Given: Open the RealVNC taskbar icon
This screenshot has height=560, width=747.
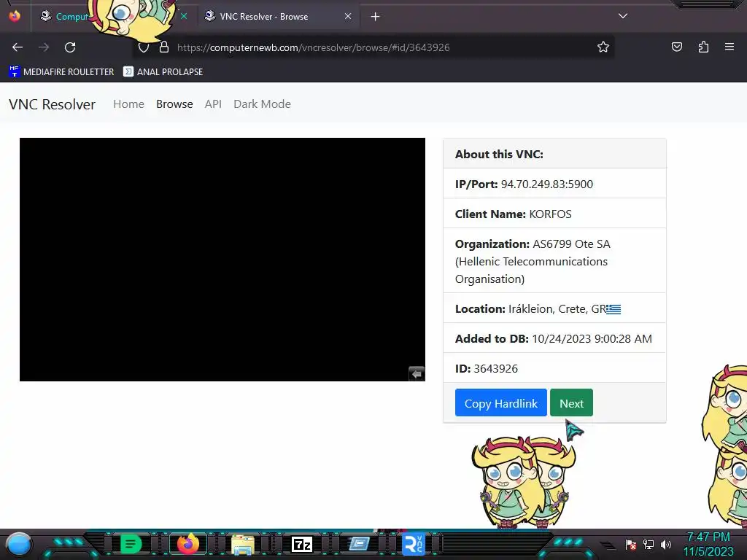Looking at the screenshot, I should [413, 545].
